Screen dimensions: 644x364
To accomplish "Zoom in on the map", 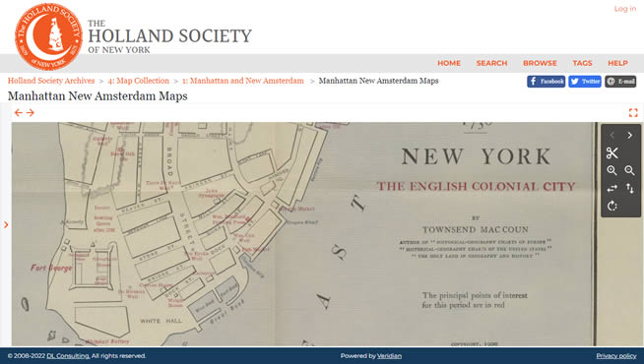I will tap(612, 171).
